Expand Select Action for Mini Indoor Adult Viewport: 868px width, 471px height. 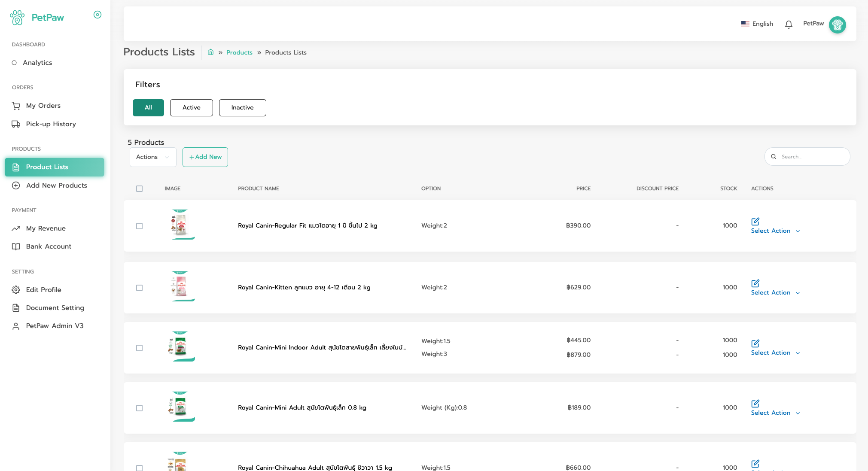[775, 353]
